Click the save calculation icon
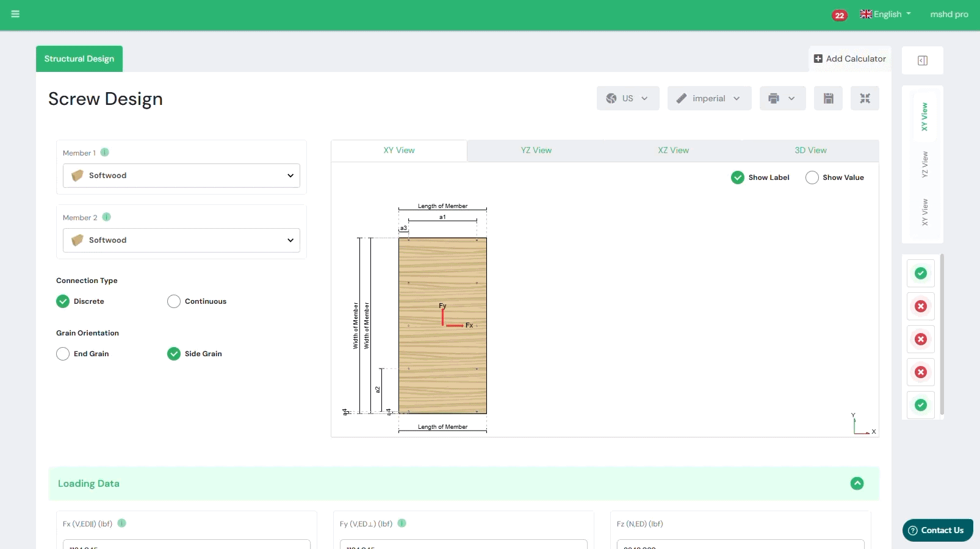 828,98
